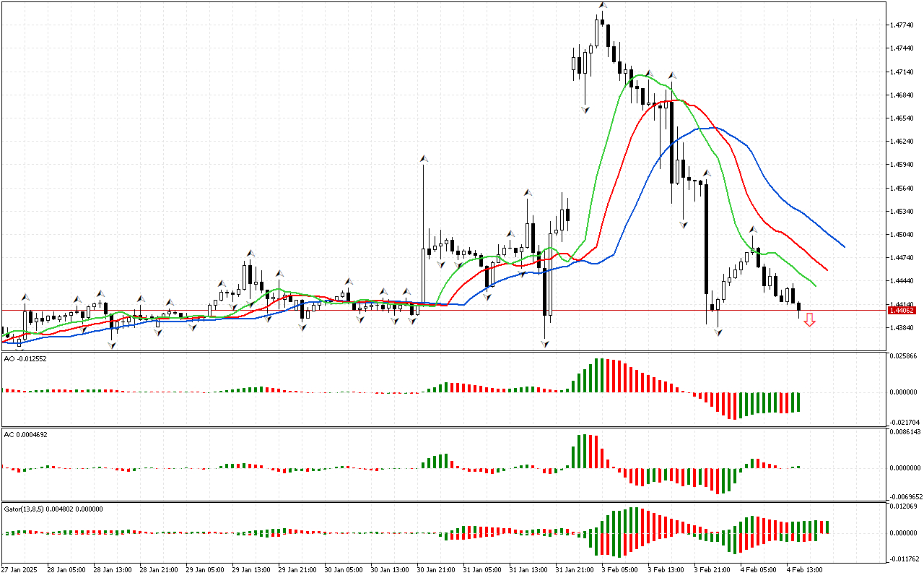Click the 29 Jan 05:00 time label
The height and width of the screenshot is (578, 924).
pos(204,569)
